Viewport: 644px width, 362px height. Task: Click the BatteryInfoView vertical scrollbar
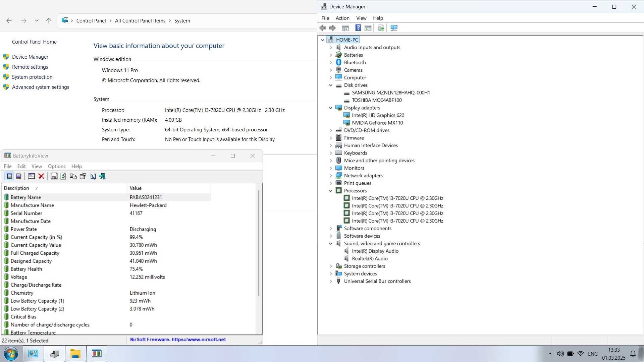tap(259, 243)
